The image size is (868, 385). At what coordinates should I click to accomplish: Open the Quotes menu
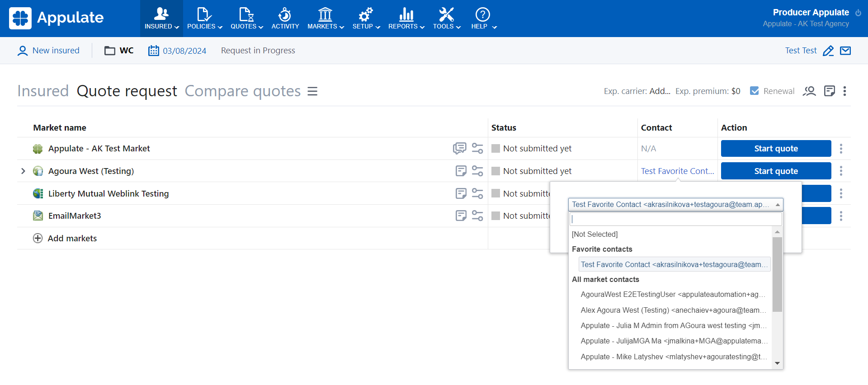(246, 19)
